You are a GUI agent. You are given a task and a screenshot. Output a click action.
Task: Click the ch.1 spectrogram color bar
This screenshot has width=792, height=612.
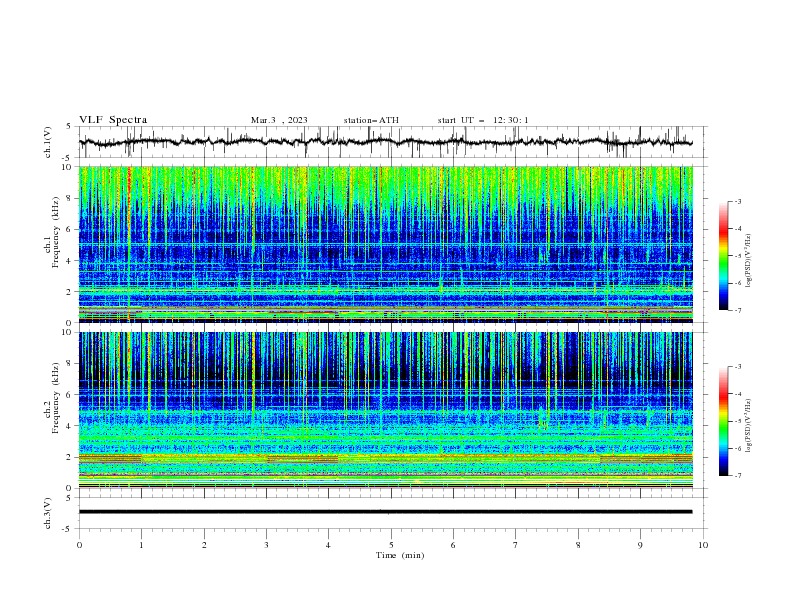pyautogui.click(x=724, y=256)
